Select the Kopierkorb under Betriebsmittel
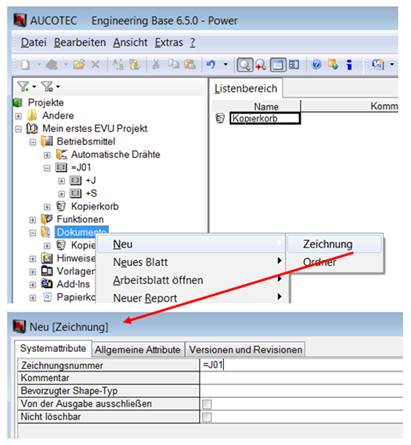The height and width of the screenshot is (445, 411). point(95,206)
